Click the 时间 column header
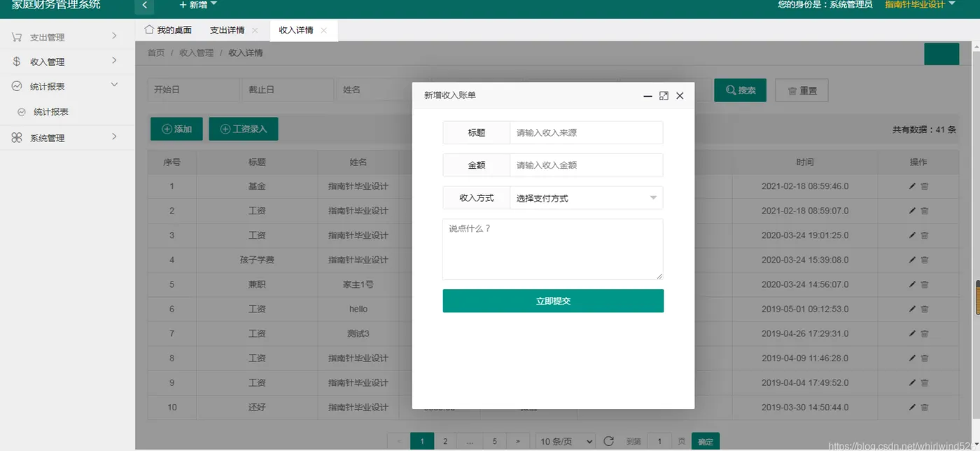The image size is (980, 451). [805, 162]
